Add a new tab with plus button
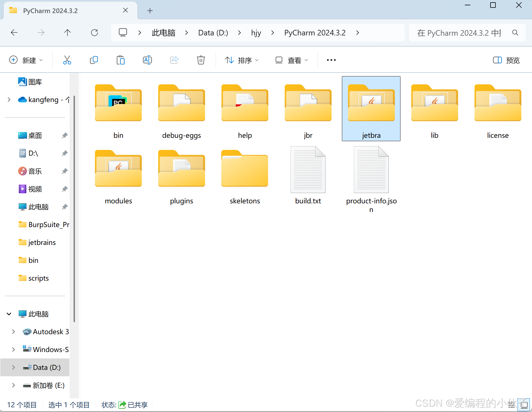532x412 pixels. (x=150, y=11)
